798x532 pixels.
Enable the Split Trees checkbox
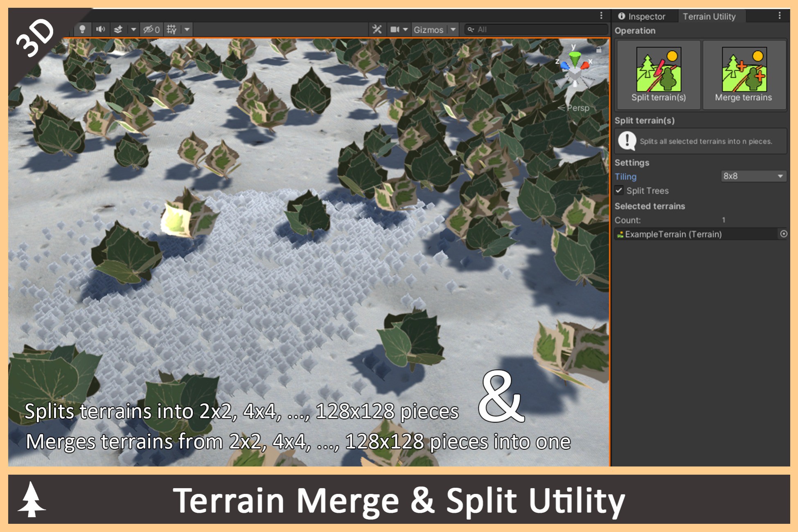(x=618, y=190)
